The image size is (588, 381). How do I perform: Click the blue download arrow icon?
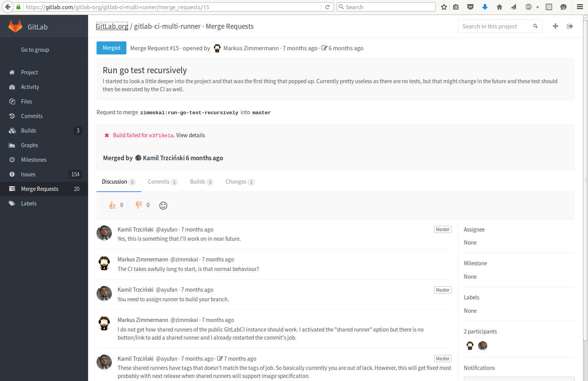point(485,7)
